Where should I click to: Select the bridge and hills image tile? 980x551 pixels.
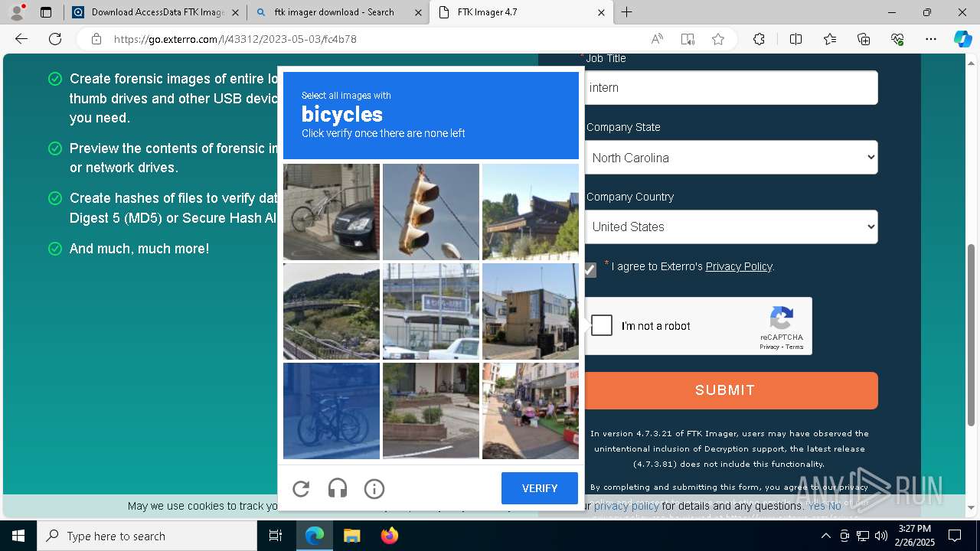[332, 311]
